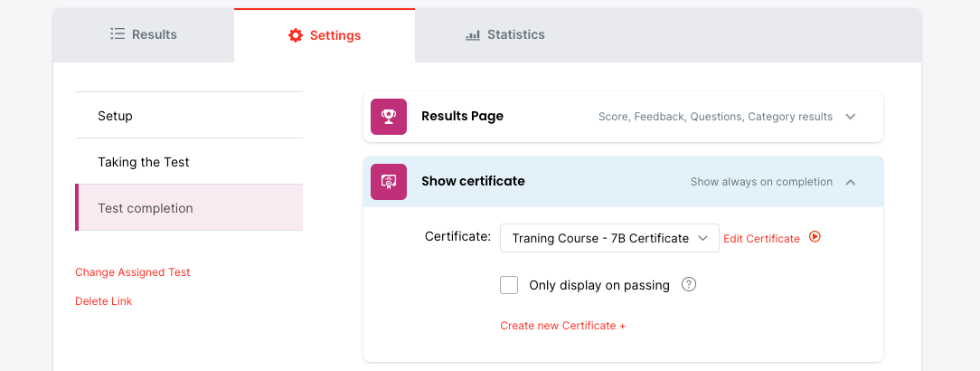Click the Edit Certificate link
The height and width of the screenshot is (371, 980).
[x=761, y=239]
